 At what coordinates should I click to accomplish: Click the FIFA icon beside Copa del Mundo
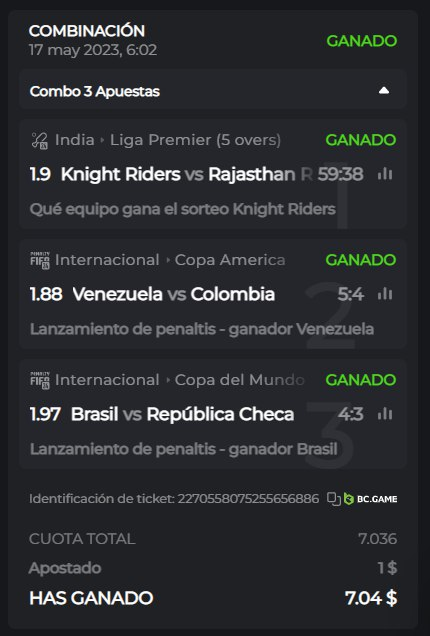tap(40, 380)
